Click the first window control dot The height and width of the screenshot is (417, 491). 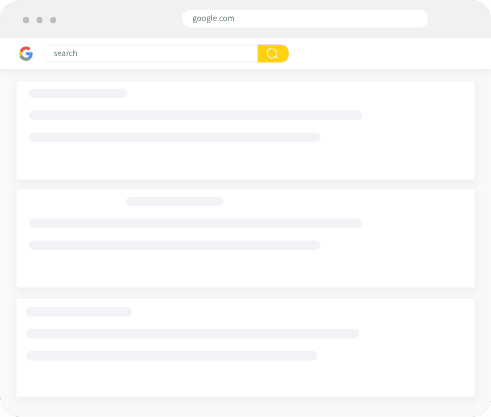(x=26, y=20)
